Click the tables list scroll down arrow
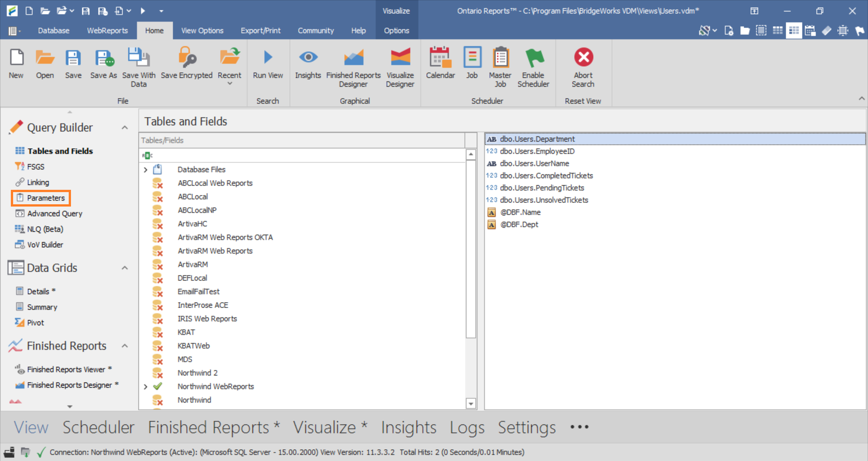The height and width of the screenshot is (461, 868). point(471,404)
